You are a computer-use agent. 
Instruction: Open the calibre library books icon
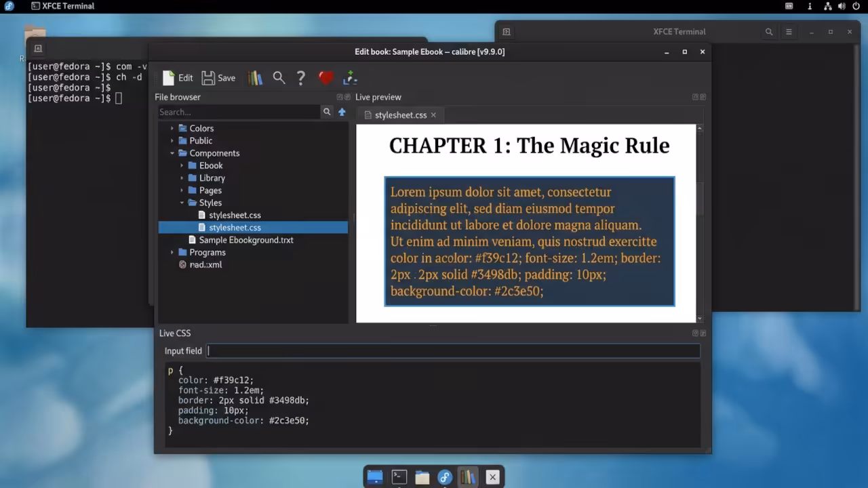(255, 78)
